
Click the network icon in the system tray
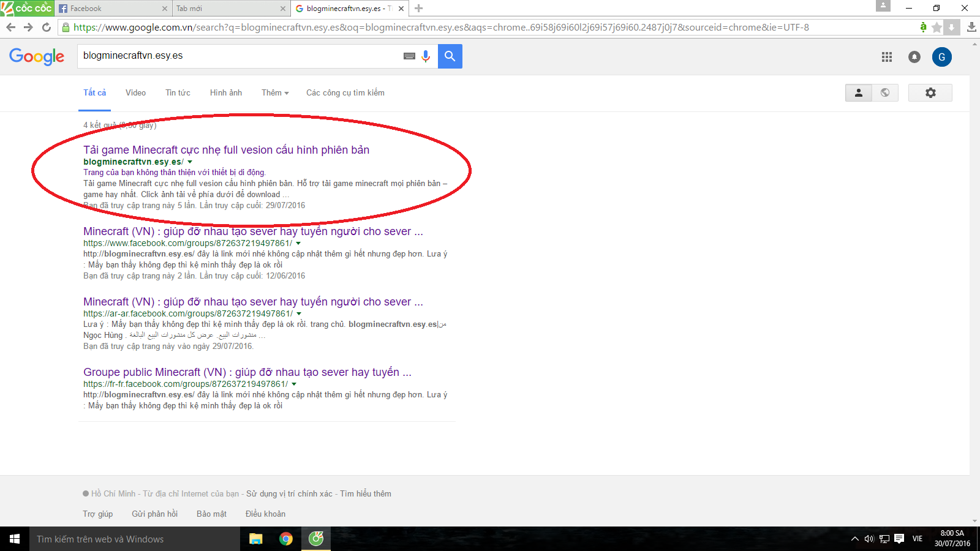pos(884,539)
